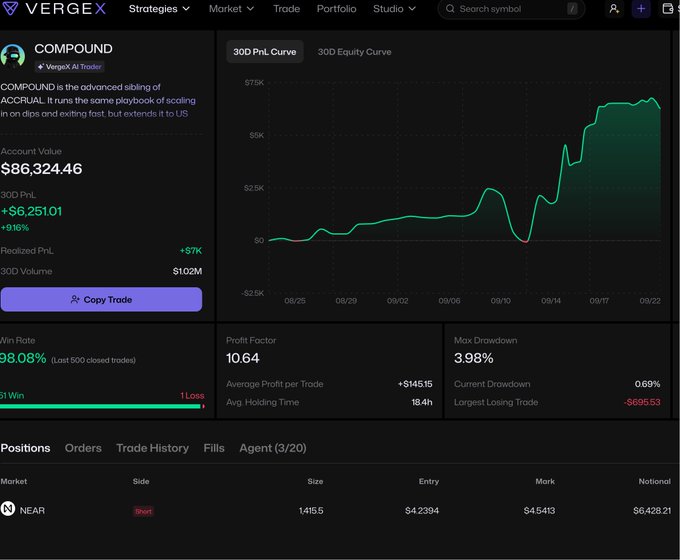
Task: Click the +9.16% percentage
Action: click(15, 228)
